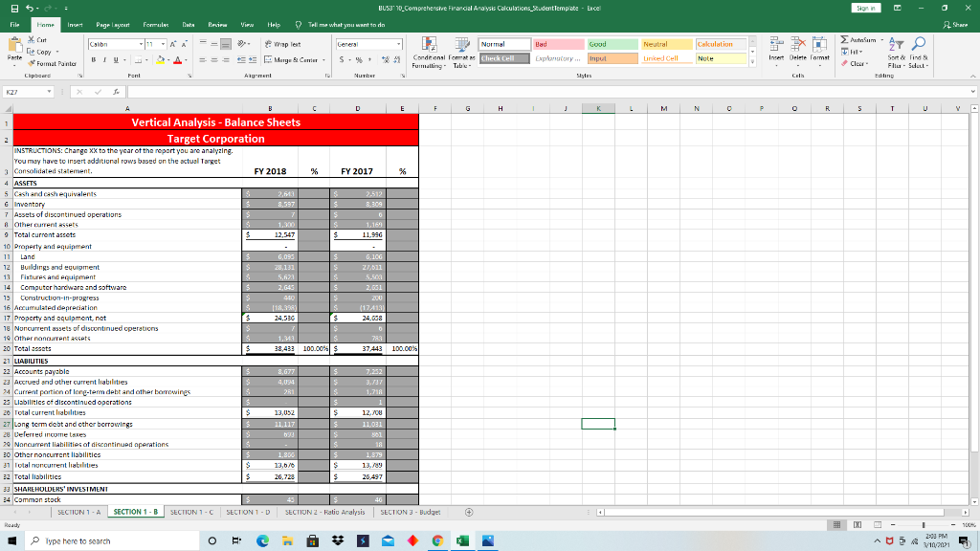Apply the Orientation text angle tool
The height and width of the screenshot is (551, 980).
pyautogui.click(x=242, y=44)
